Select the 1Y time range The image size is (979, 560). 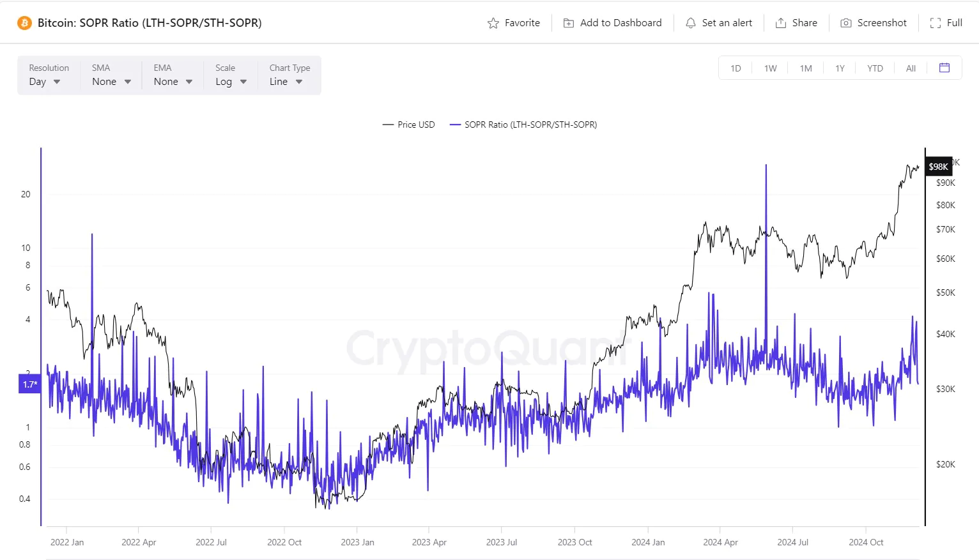[x=840, y=68]
